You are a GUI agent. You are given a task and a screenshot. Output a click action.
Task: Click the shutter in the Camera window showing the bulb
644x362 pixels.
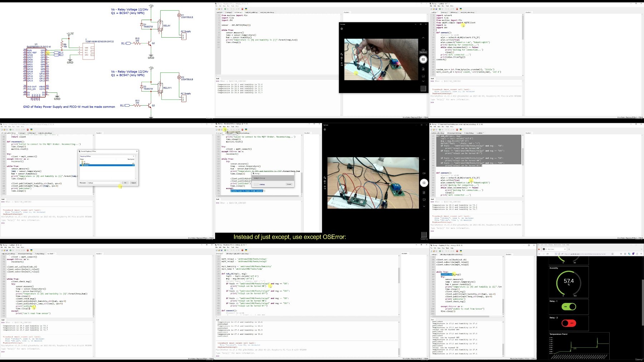pos(424,183)
